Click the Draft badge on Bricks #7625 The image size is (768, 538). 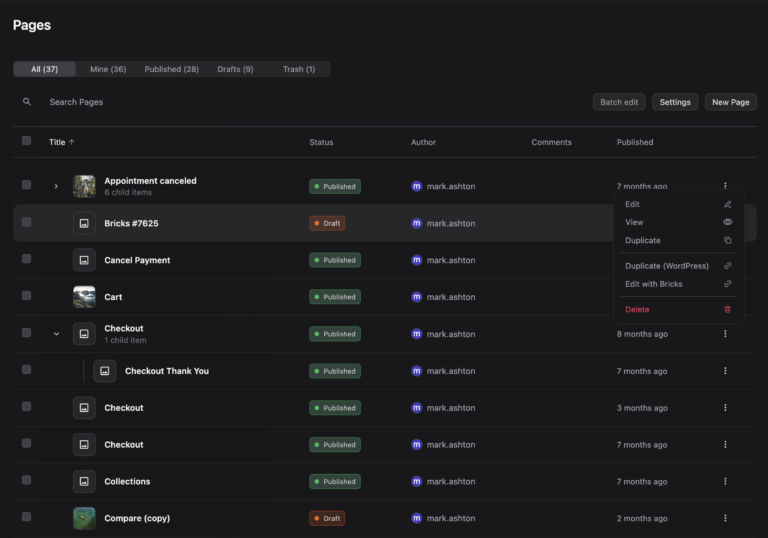(x=327, y=223)
